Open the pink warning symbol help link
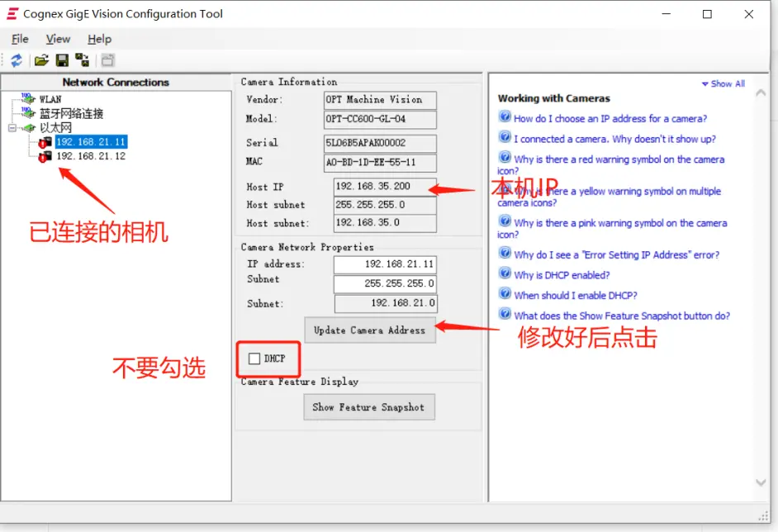This screenshot has height=532, width=778. pyautogui.click(x=612, y=228)
